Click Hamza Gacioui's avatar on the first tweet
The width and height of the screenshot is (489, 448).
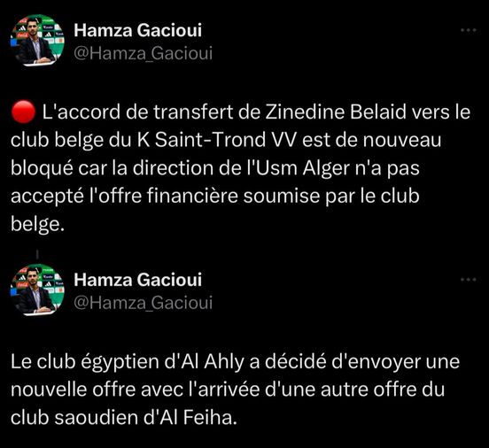[x=37, y=40]
